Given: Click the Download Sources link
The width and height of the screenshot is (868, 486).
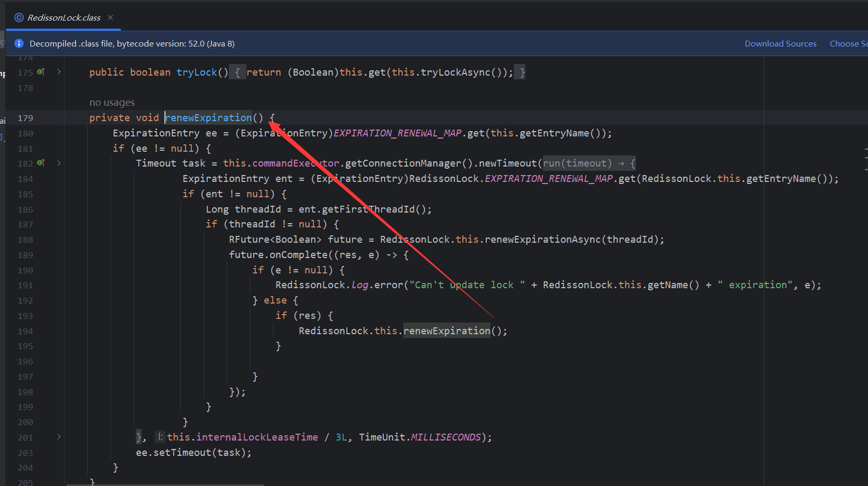Looking at the screenshot, I should point(780,43).
